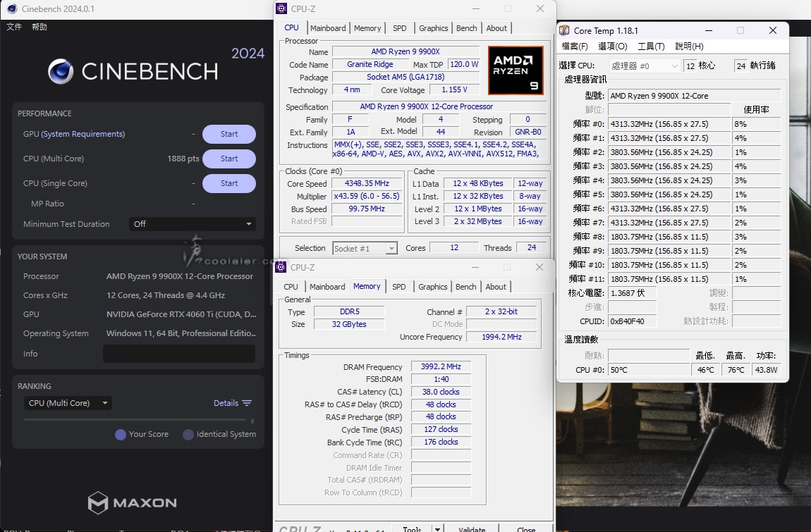Click the 核心電壓 value 1.3687 伏
Viewport: 811px width, 532px height.
(633, 293)
